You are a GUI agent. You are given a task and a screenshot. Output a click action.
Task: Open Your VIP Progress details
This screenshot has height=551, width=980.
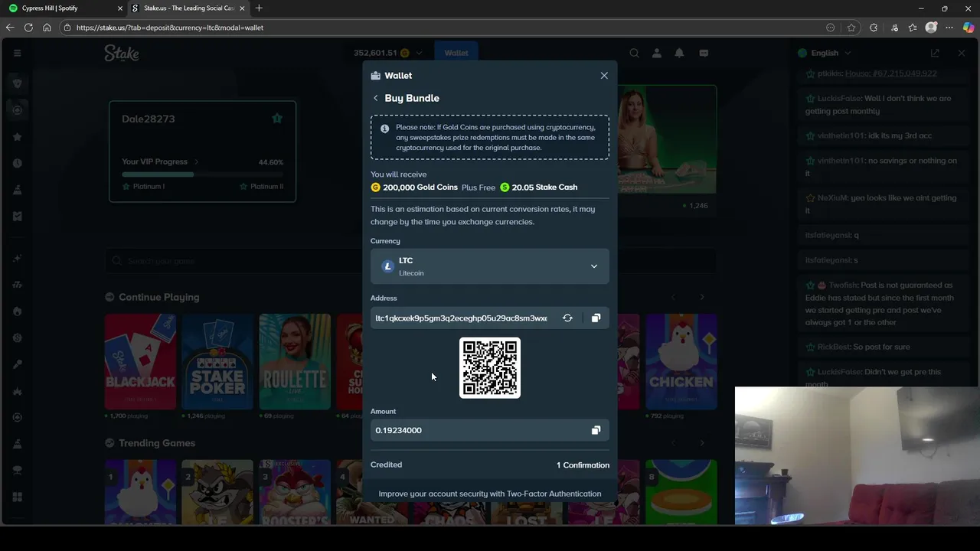(x=160, y=161)
